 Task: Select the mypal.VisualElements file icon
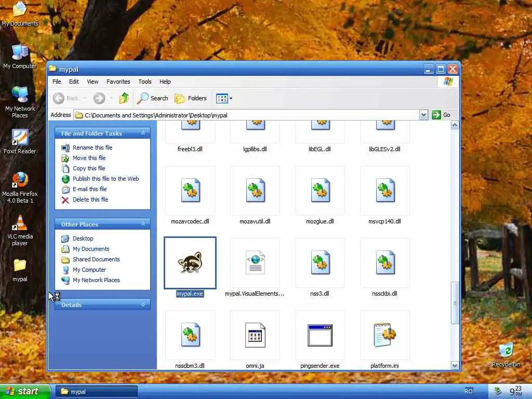tap(255, 262)
